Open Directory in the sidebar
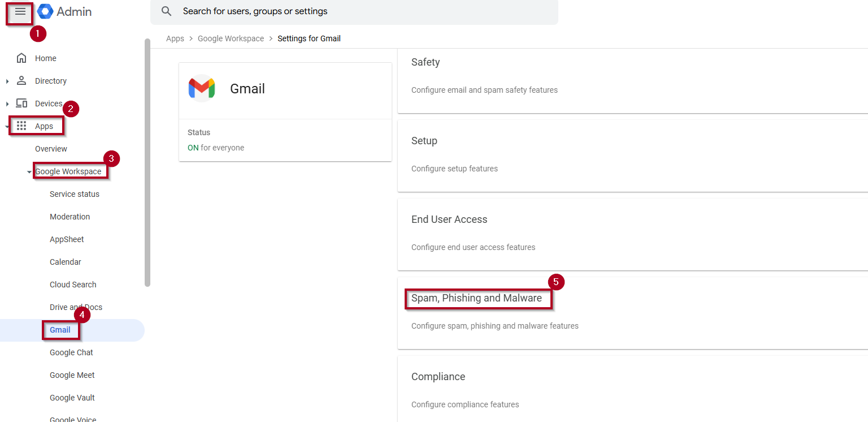The width and height of the screenshot is (868, 422). pos(51,81)
